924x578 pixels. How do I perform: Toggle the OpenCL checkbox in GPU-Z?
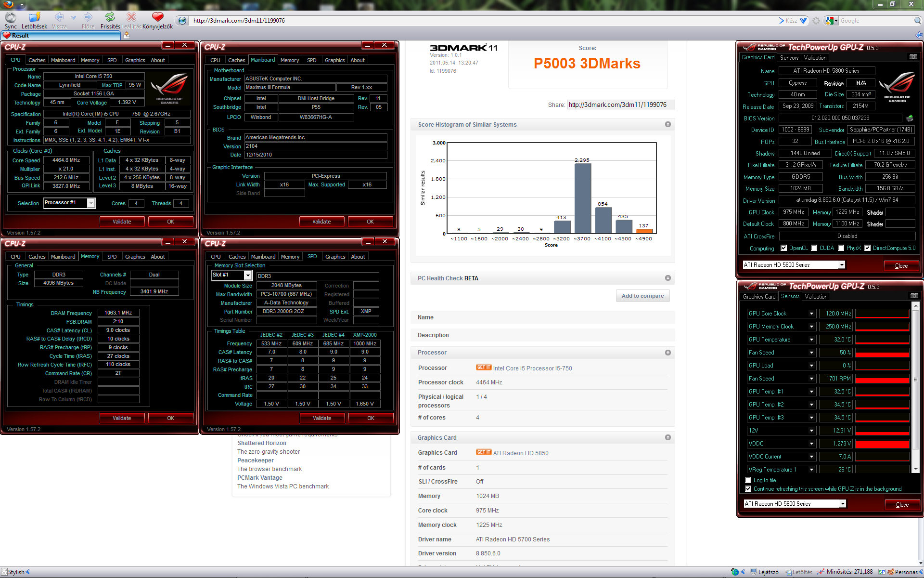pos(784,248)
